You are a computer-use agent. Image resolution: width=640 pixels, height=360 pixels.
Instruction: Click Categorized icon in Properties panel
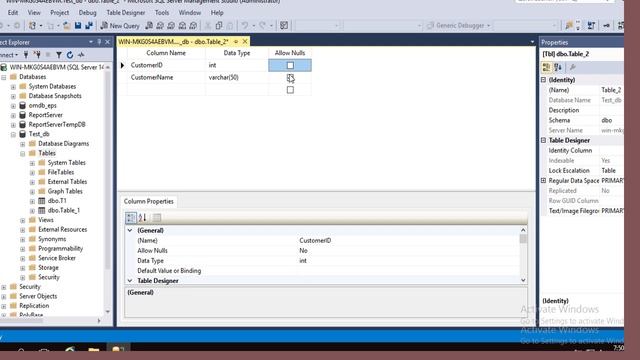click(546, 67)
